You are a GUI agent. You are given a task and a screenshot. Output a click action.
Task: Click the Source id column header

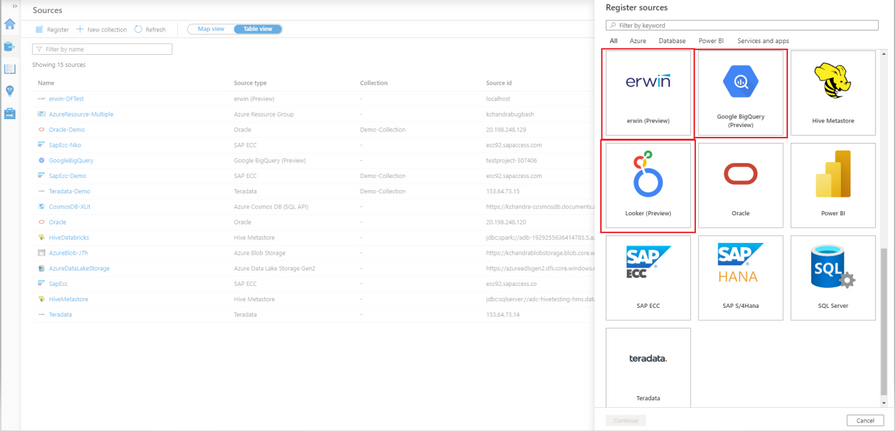click(499, 83)
